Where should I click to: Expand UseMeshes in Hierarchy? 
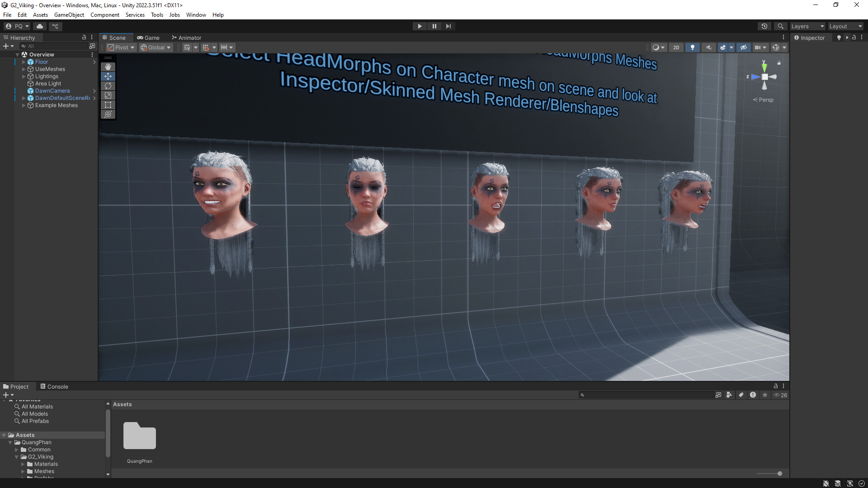(24, 69)
